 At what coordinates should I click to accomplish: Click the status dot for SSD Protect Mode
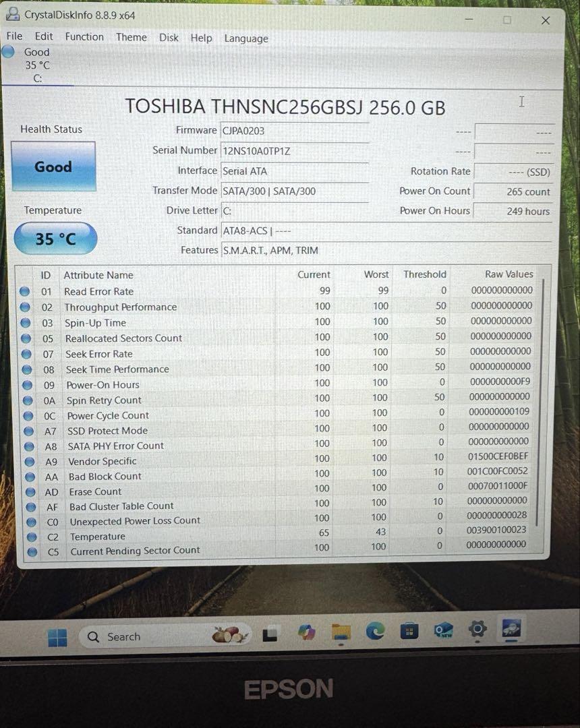29,431
